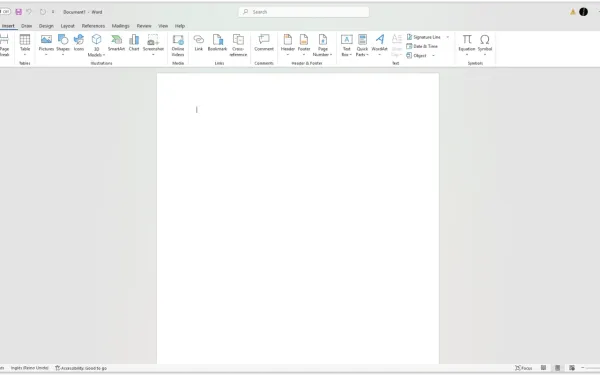The image size is (600, 375).
Task: Click the Object button
Action: click(416, 56)
